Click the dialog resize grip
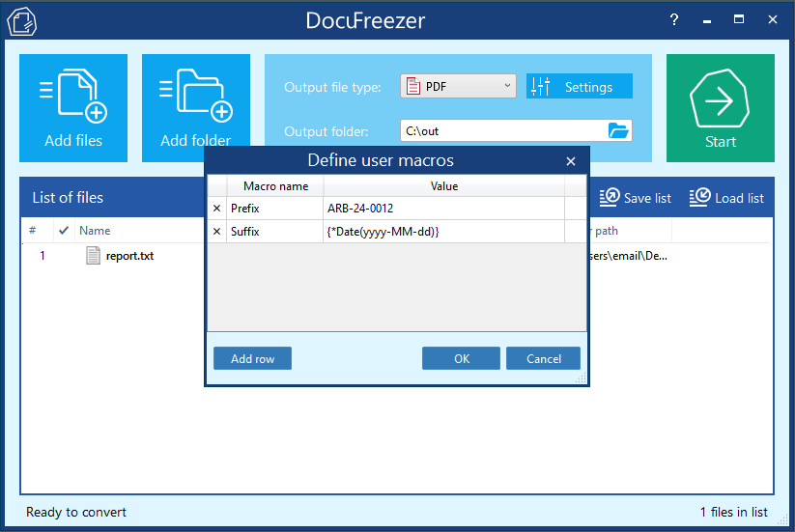The image size is (795, 532). [582, 378]
